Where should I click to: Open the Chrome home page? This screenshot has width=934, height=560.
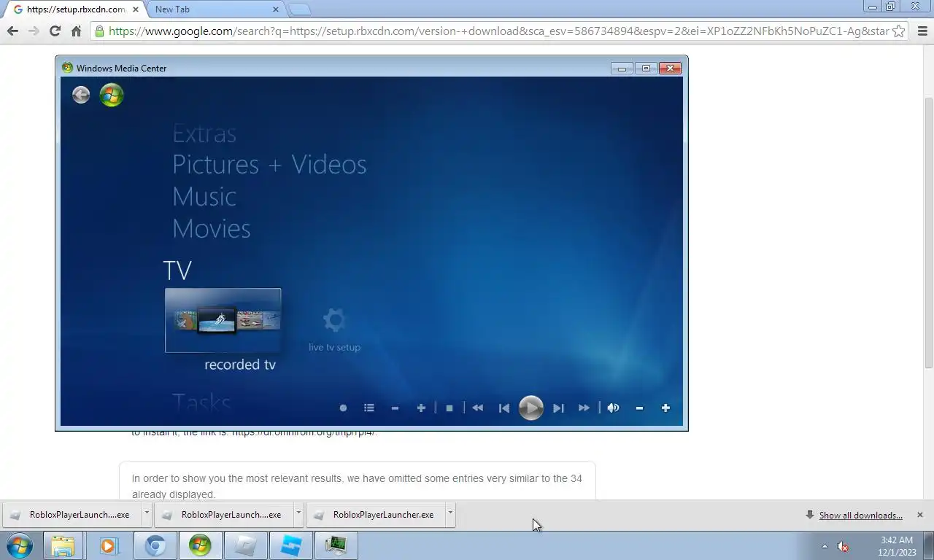click(76, 31)
